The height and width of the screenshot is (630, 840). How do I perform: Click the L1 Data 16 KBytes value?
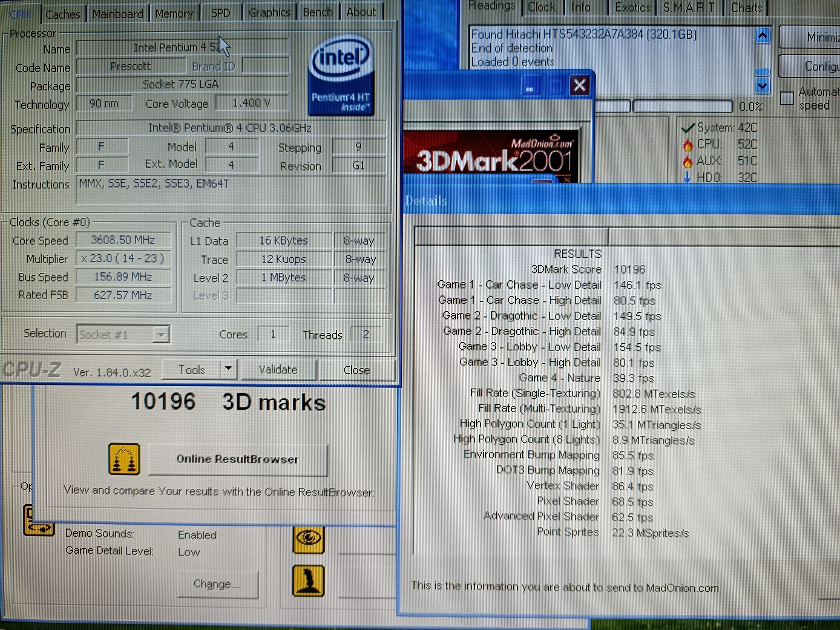point(284,241)
